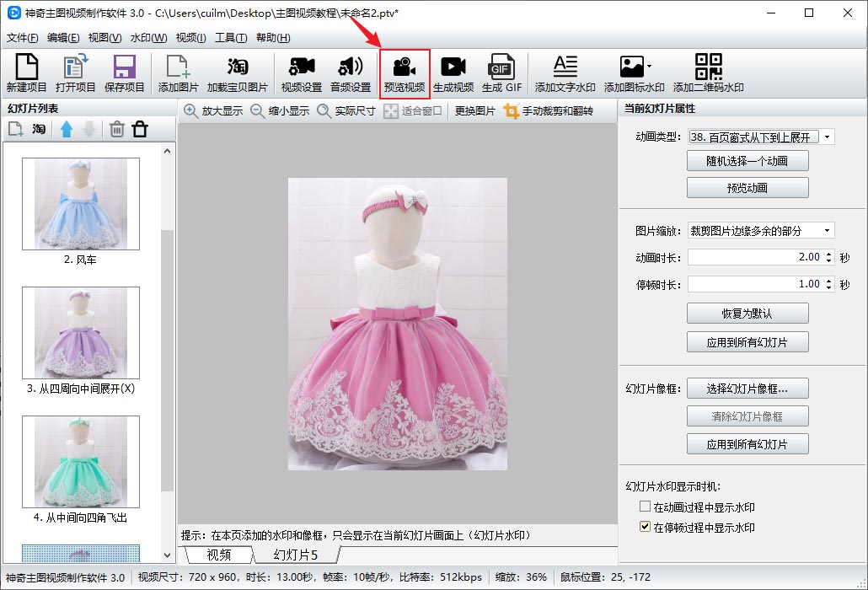
Task: Uncheck 在停顿过程中显示水印 checkbox
Action: pos(646,528)
